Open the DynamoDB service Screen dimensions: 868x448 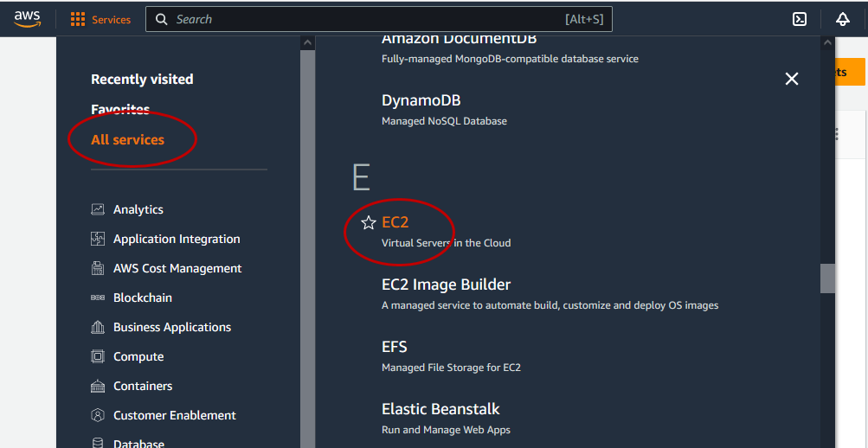[x=421, y=100]
